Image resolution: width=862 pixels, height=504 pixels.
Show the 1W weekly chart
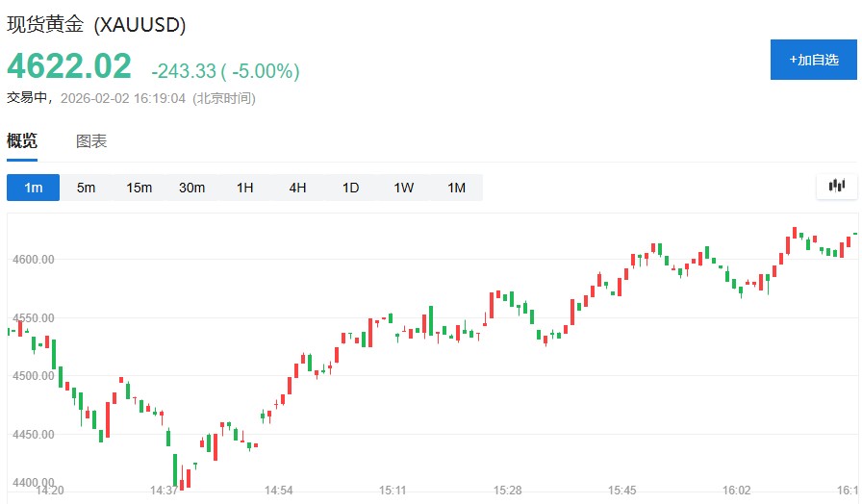click(x=403, y=188)
